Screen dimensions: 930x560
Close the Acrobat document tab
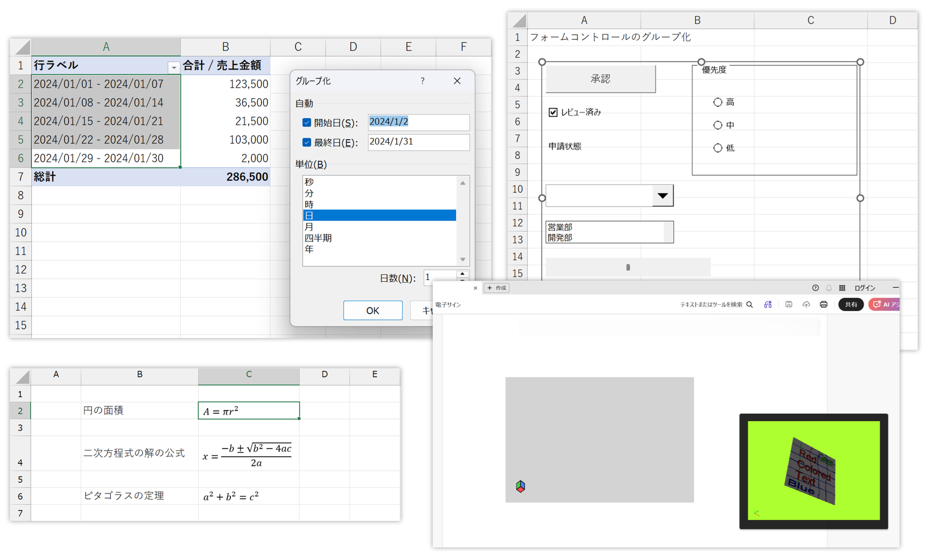click(475, 288)
